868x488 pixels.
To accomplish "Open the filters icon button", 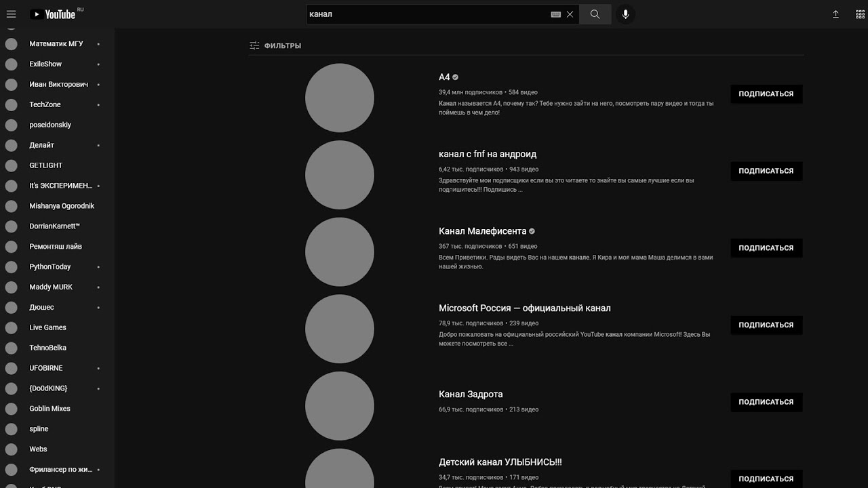I will point(254,45).
